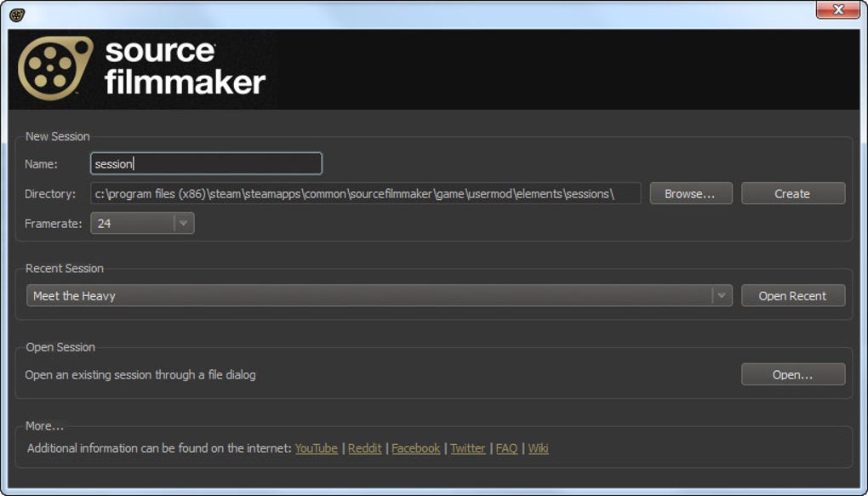Click the 'New Session' group label
This screenshot has height=496, width=868.
(x=58, y=136)
